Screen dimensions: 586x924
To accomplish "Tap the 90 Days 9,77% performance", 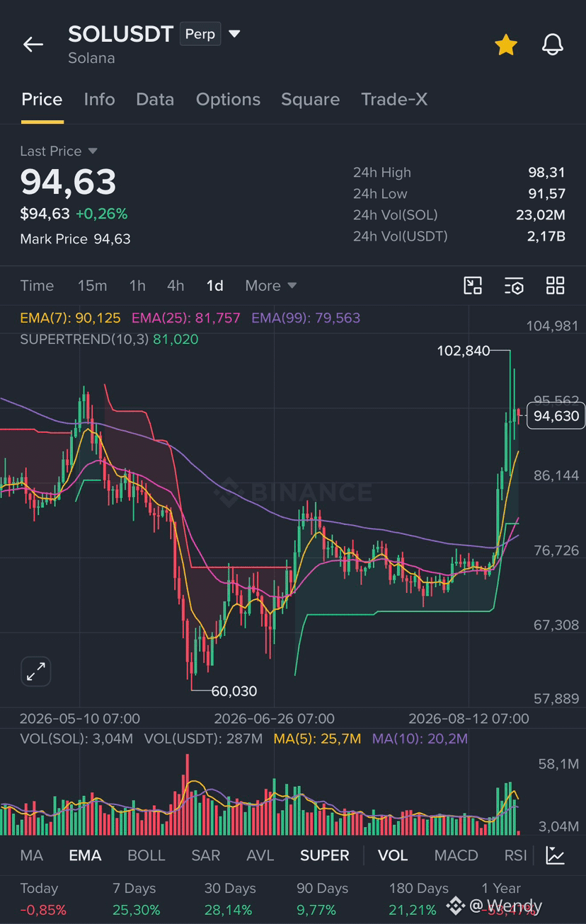I will (x=323, y=899).
